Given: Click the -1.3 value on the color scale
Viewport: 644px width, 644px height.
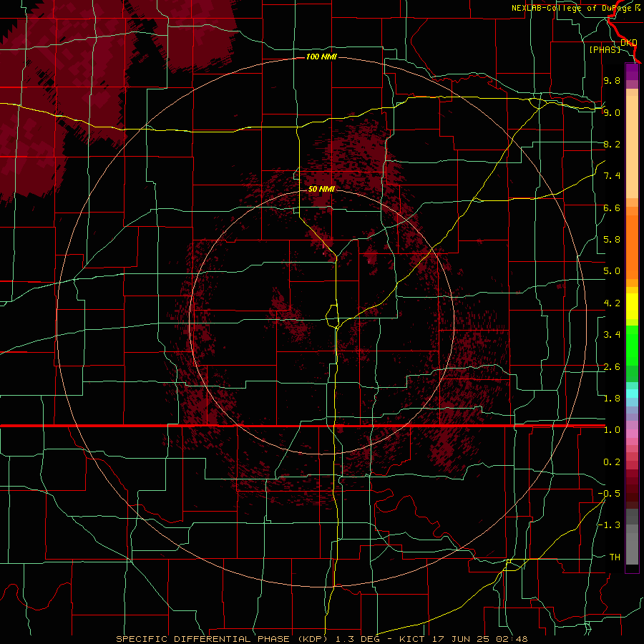Looking at the screenshot, I should (x=609, y=525).
